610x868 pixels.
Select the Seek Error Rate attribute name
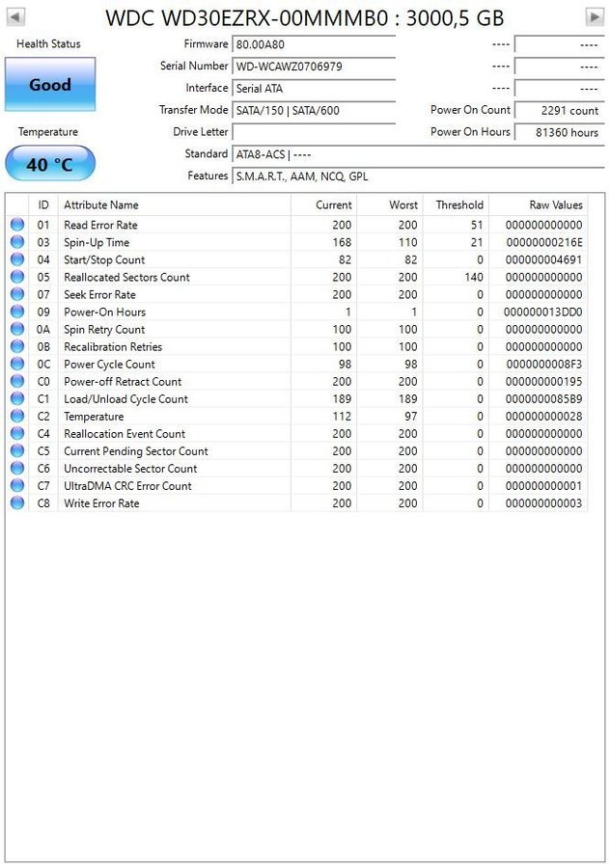[x=99, y=294]
